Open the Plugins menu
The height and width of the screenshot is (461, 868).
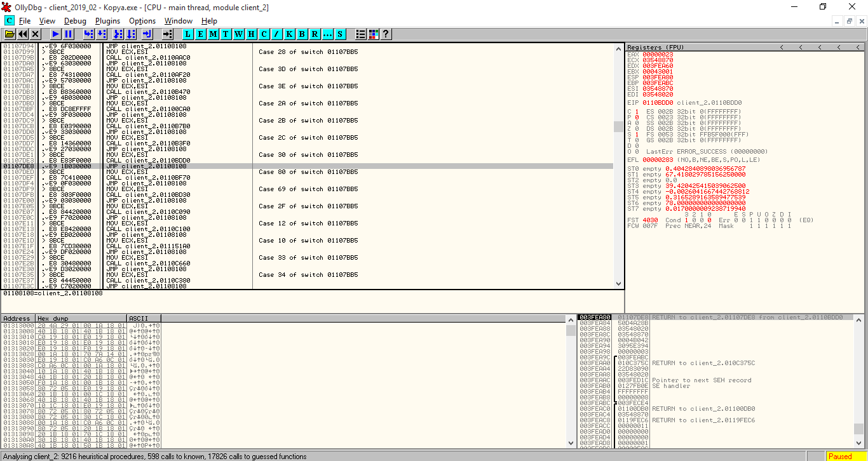click(x=107, y=21)
